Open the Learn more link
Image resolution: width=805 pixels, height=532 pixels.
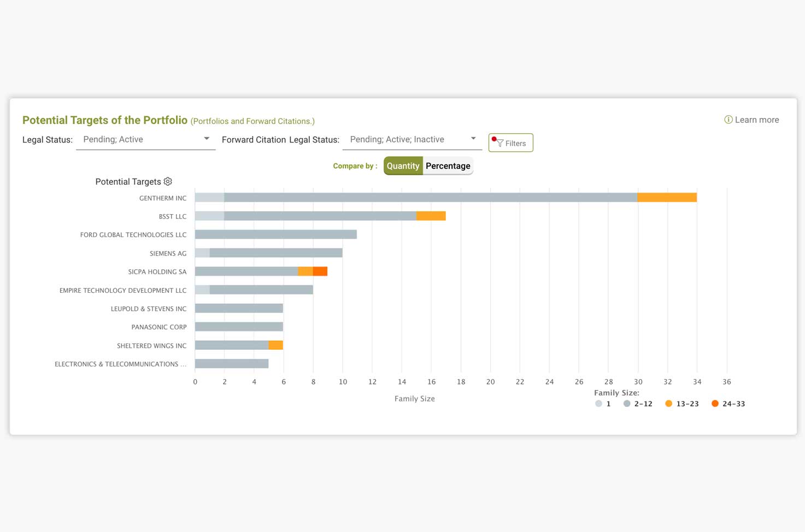tap(757, 120)
